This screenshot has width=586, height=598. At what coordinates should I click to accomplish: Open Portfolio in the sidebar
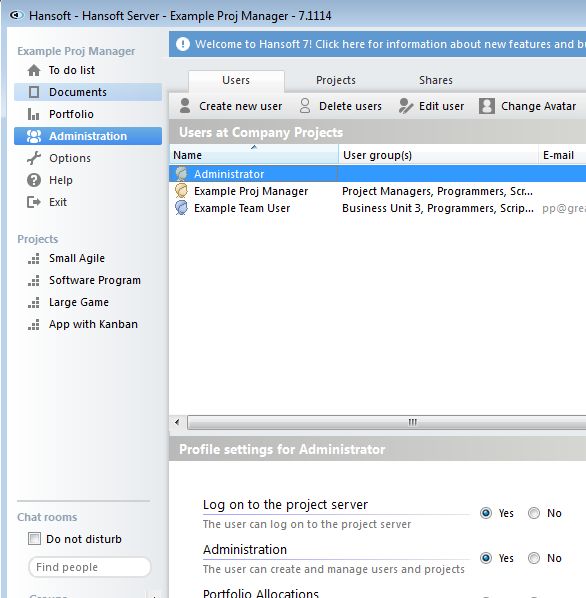tap(71, 114)
